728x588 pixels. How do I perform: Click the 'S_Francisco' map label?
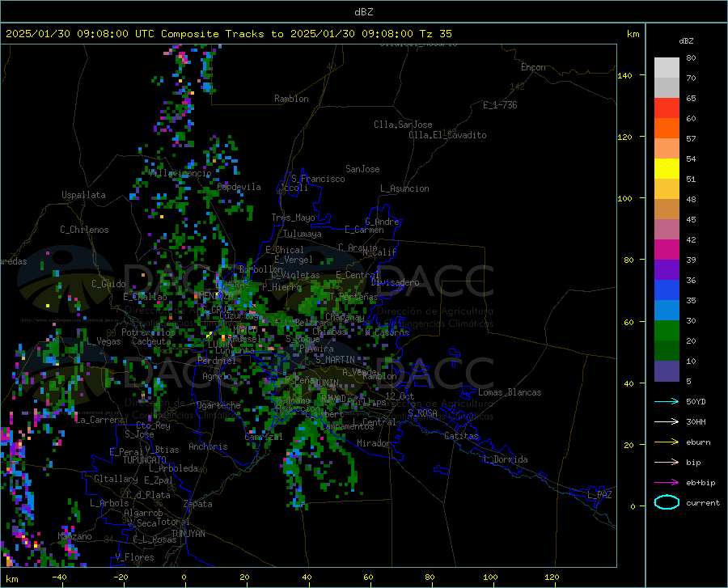318,179
